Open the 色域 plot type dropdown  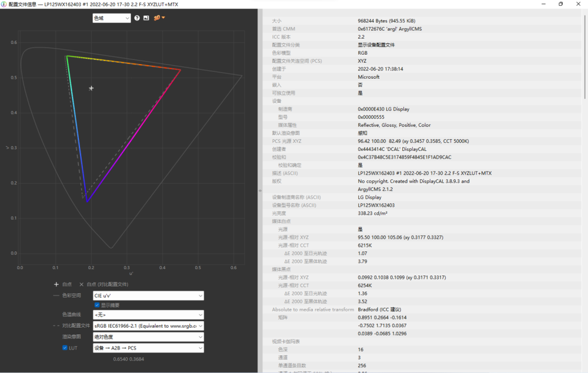pyautogui.click(x=111, y=18)
